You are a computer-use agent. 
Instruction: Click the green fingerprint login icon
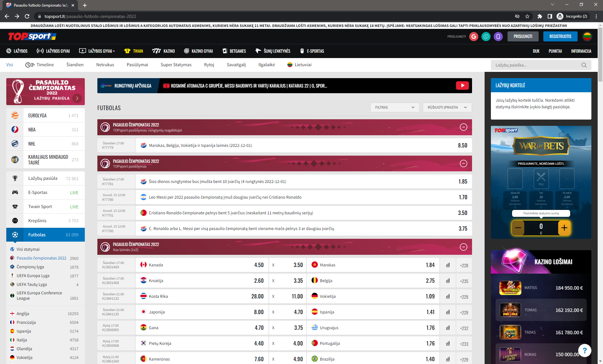[486, 36]
